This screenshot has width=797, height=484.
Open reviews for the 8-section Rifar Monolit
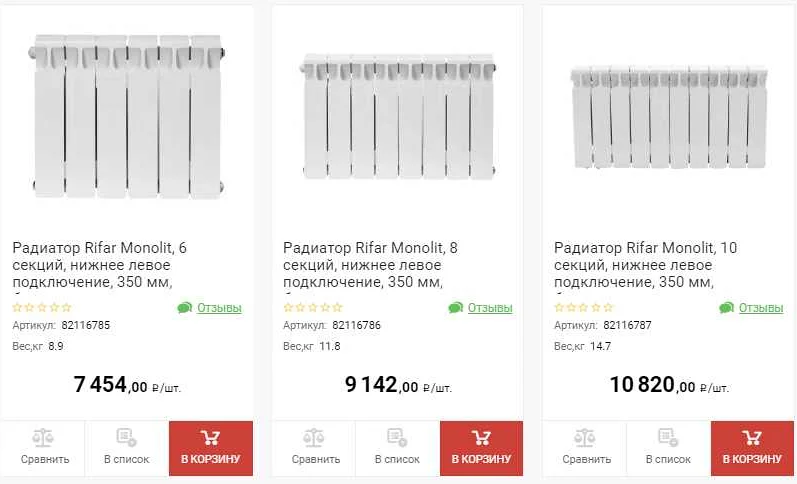tap(490, 308)
